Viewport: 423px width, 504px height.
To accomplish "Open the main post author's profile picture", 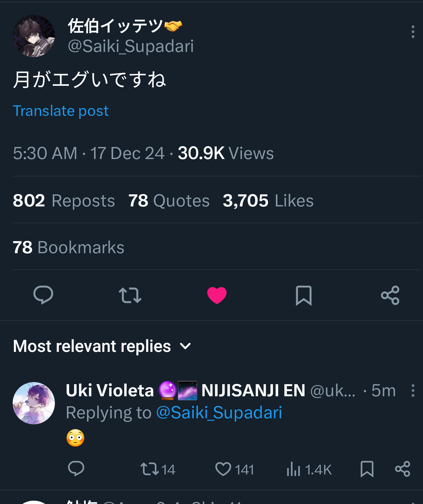I will click(34, 36).
